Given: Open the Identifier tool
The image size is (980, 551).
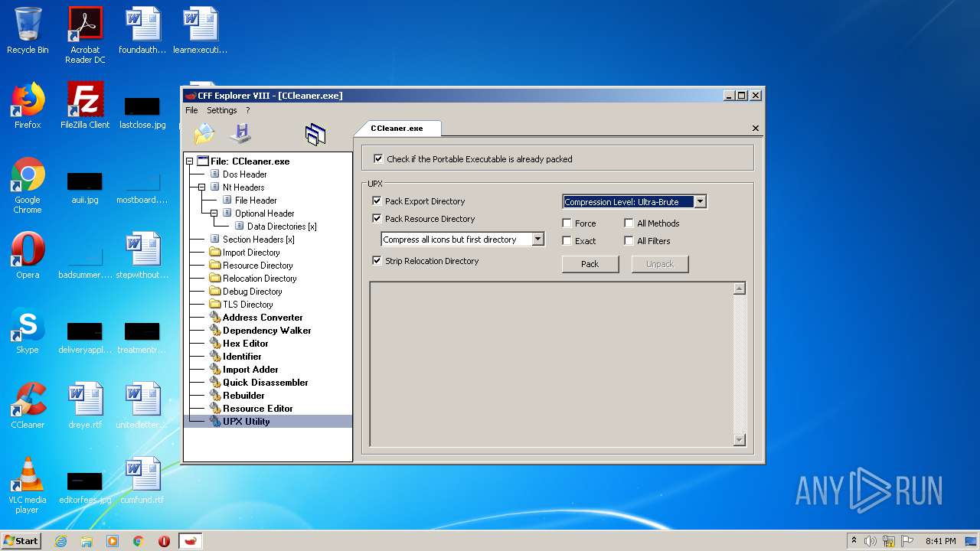Looking at the screenshot, I should 242,357.
